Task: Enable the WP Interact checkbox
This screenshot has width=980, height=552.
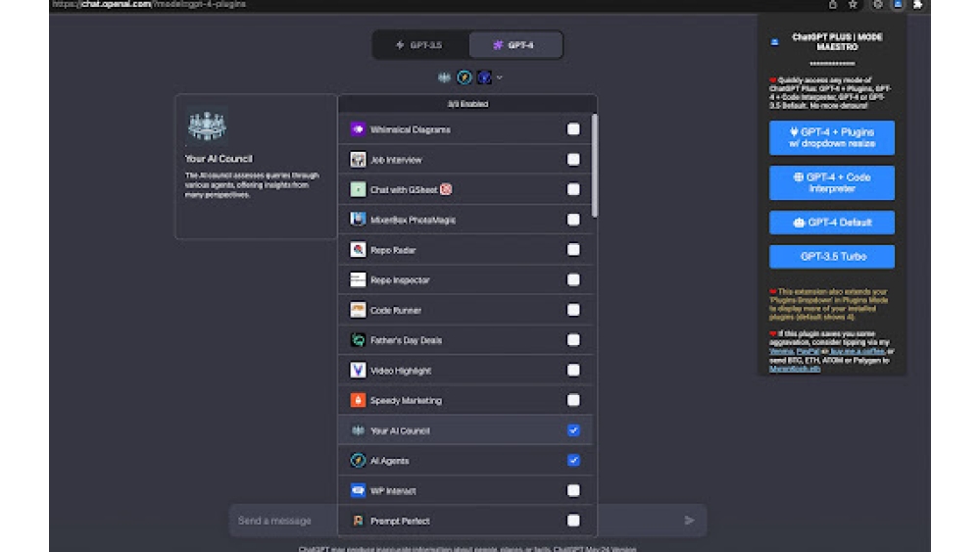Action: [x=573, y=490]
